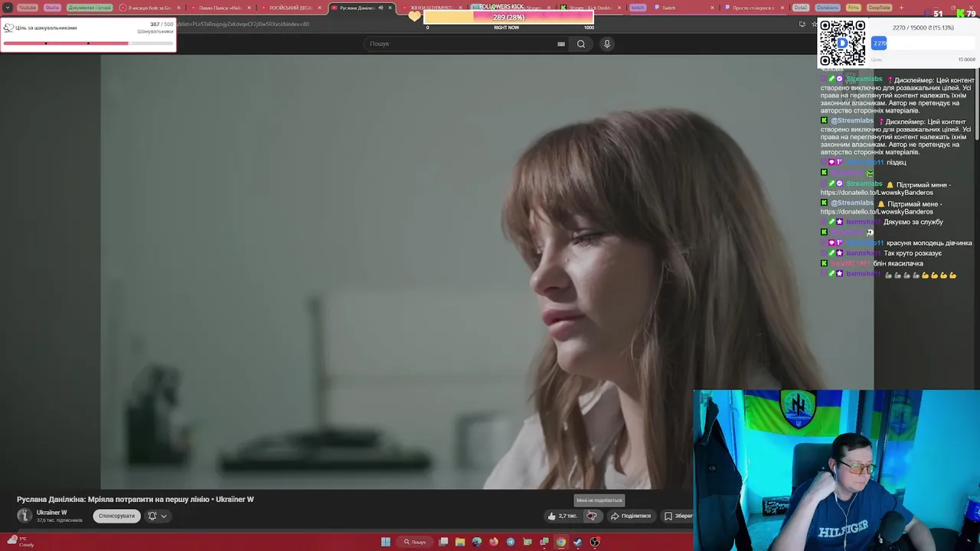Switch to the Youtube bookmark tab group

(27, 8)
